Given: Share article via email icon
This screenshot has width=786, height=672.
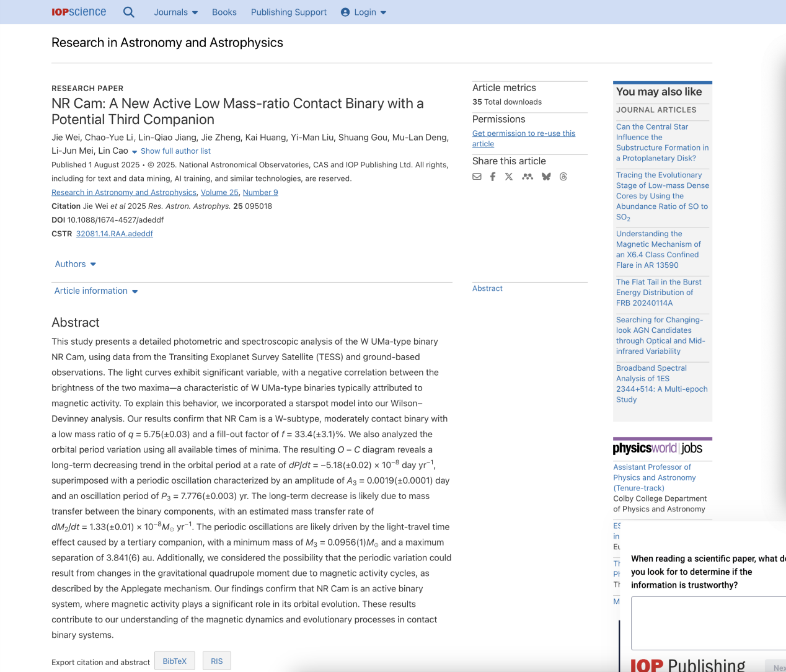Looking at the screenshot, I should [477, 177].
